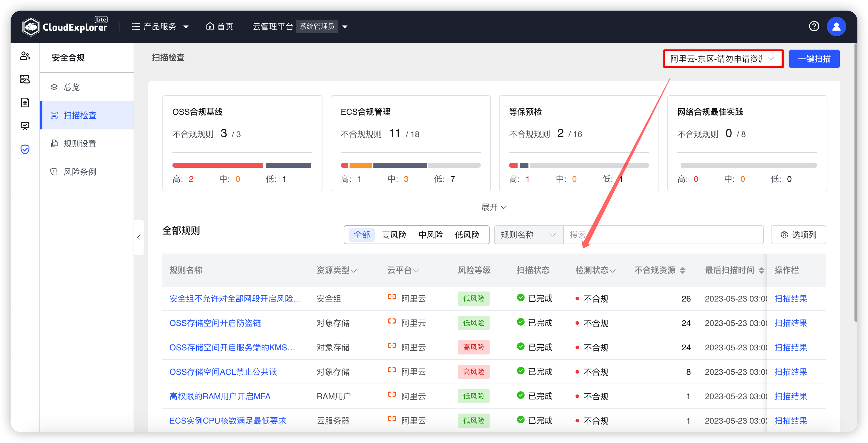Viewport: 868px width, 443px height.
Task: Click the CloudExplorer Lite logo
Action: (x=65, y=26)
